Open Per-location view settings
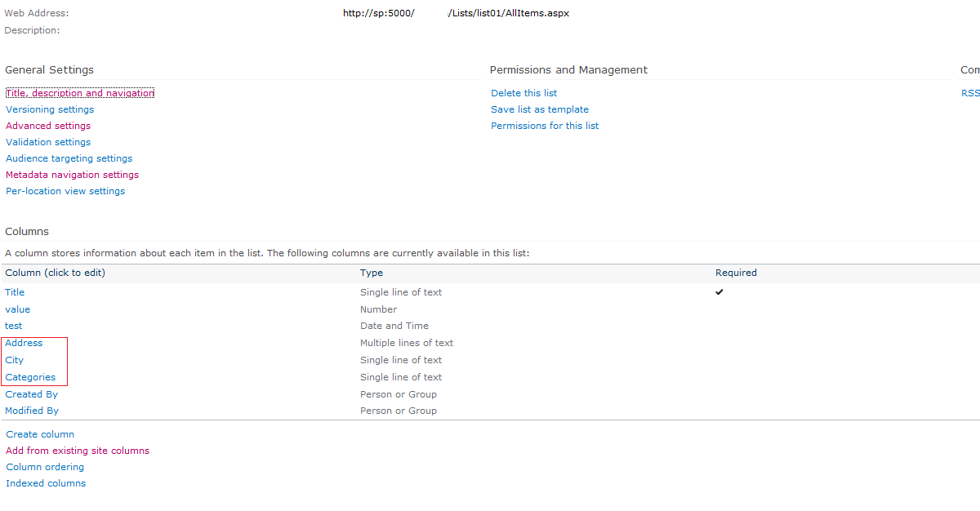The image size is (980, 511). pyautogui.click(x=65, y=191)
